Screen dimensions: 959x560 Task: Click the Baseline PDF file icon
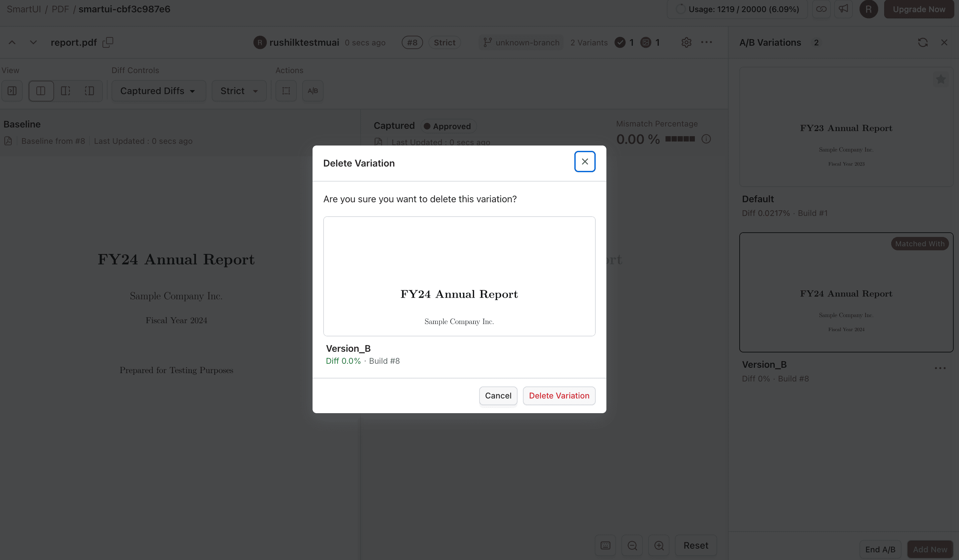point(8,141)
